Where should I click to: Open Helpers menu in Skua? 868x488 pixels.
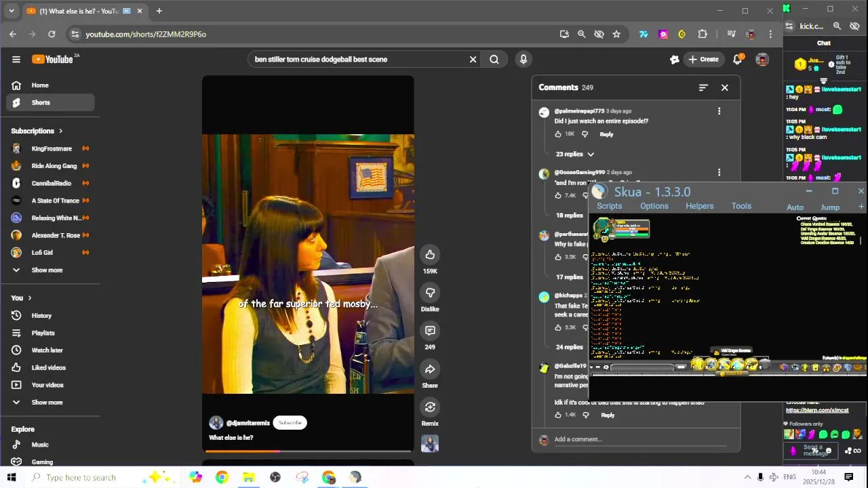coord(699,206)
